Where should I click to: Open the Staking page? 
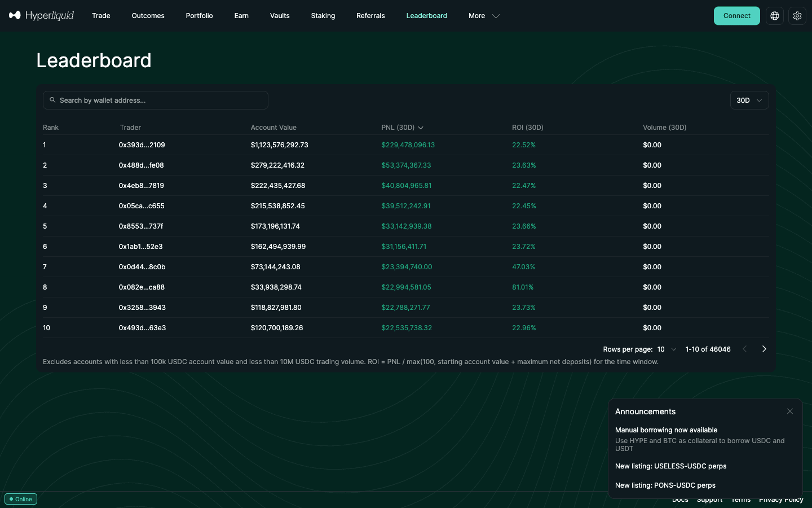point(323,16)
